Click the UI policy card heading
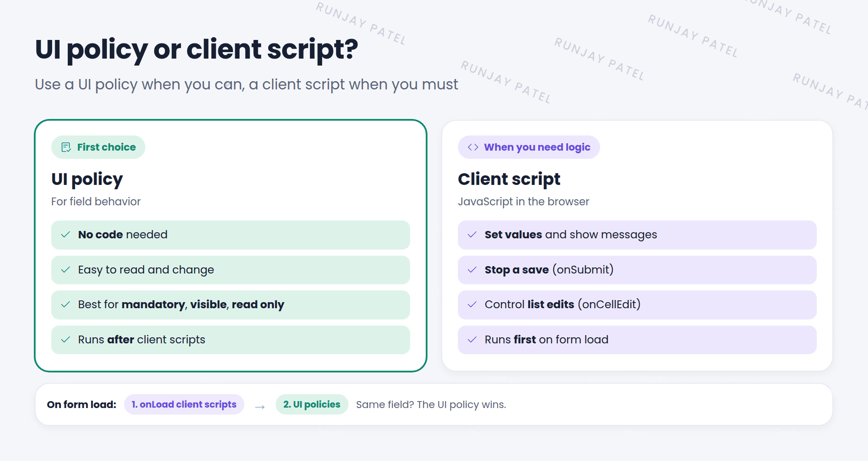This screenshot has width=868, height=461. coord(87,179)
